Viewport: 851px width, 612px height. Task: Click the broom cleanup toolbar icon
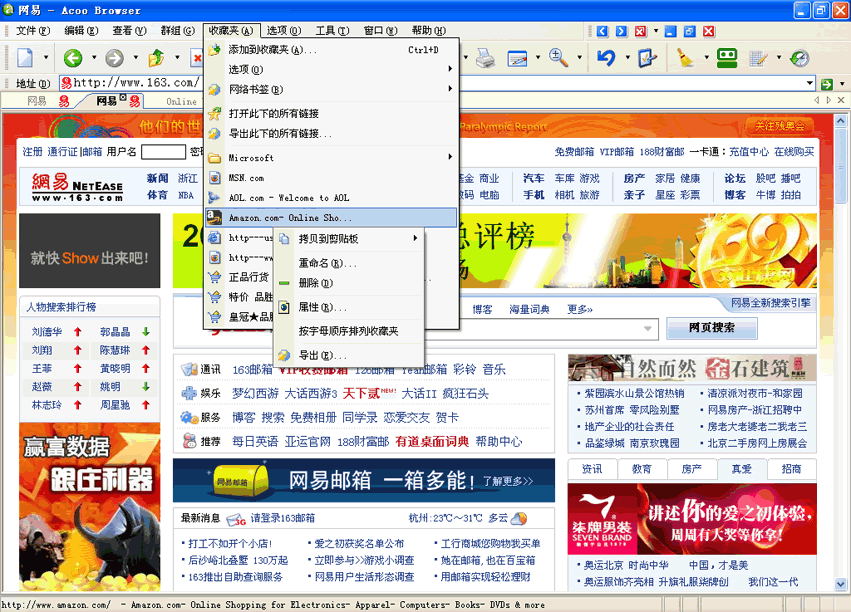tap(685, 58)
